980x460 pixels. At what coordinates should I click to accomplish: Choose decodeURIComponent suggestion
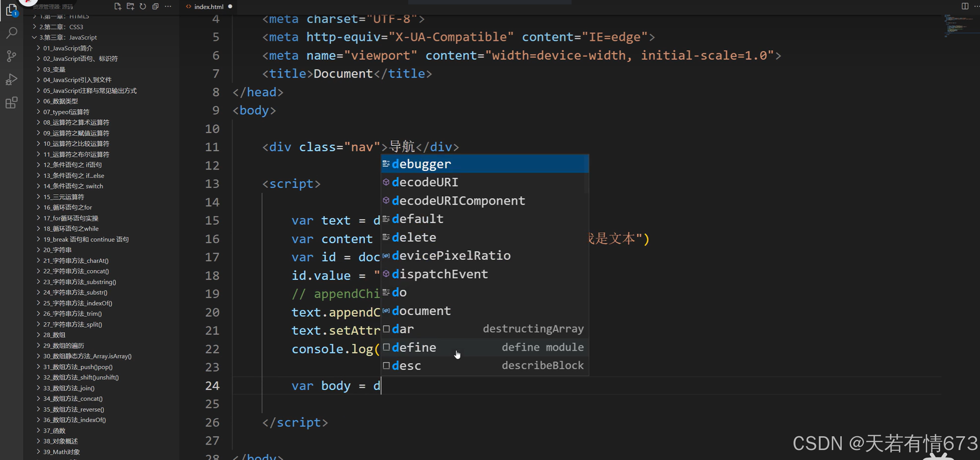pos(458,201)
